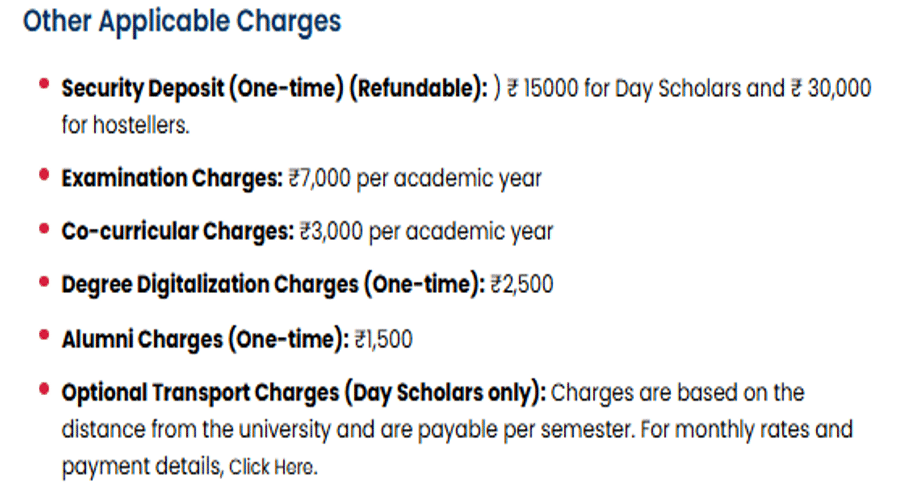Image resolution: width=919 pixels, height=486 pixels.
Task: Click the ₹3,000 per academic year amount
Action: (426, 232)
